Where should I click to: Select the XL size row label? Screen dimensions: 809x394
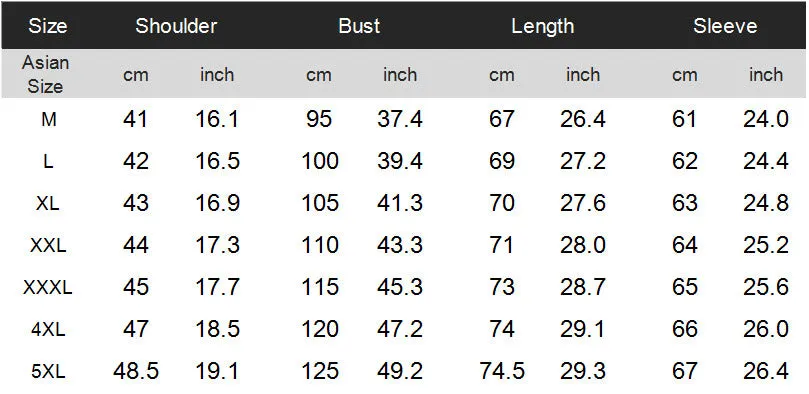point(48,203)
